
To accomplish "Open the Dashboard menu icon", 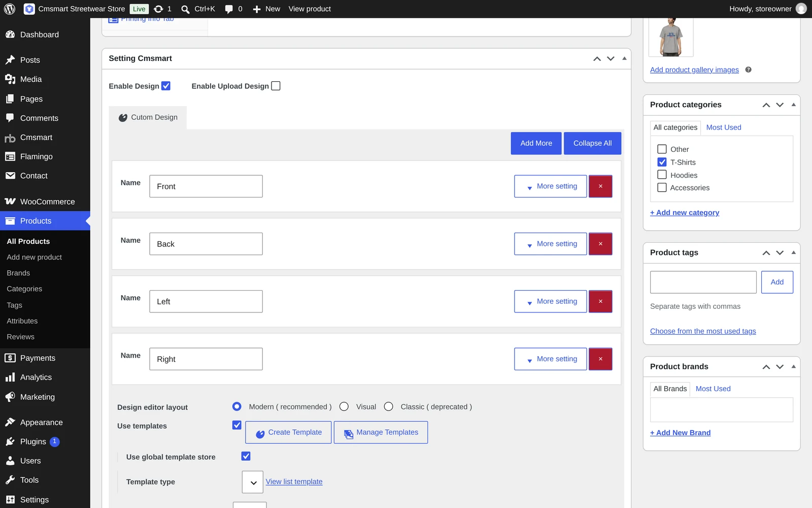I will point(10,35).
